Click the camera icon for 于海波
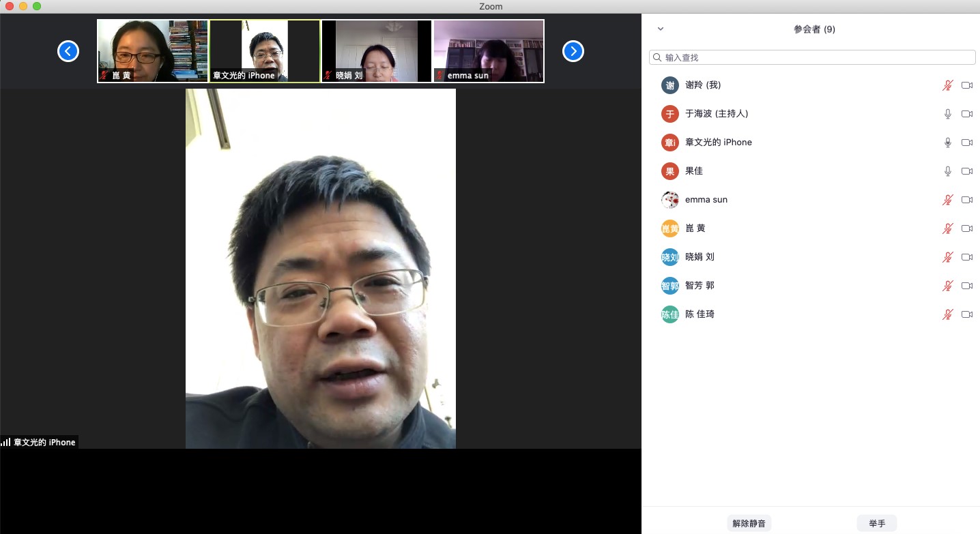 966,114
